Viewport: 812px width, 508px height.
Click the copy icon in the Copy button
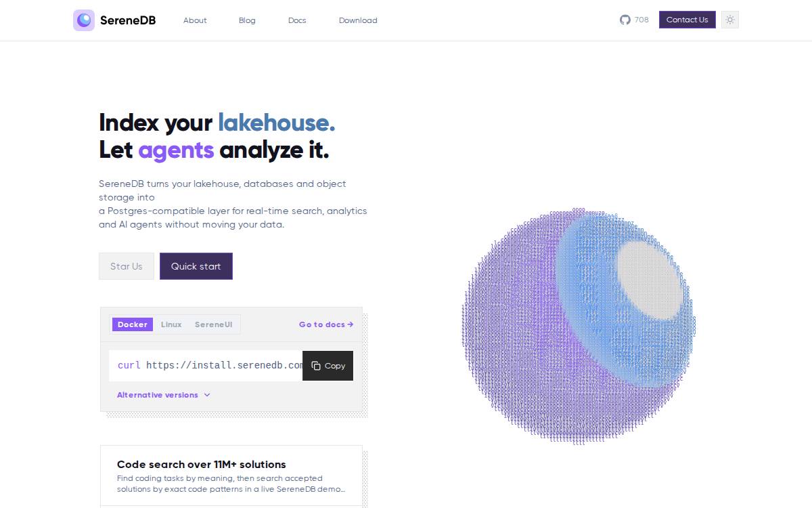point(316,366)
